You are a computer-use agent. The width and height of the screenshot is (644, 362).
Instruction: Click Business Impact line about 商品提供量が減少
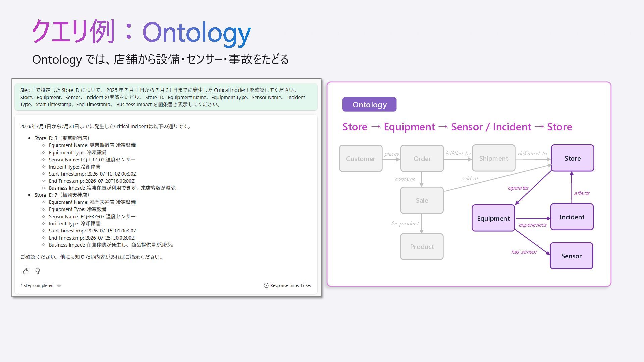coord(112,245)
